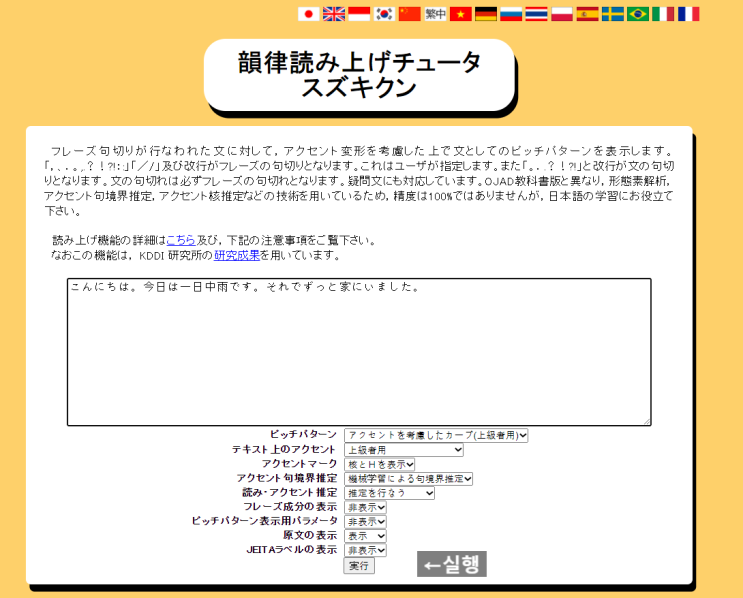Click the フレーズ成分の表示 label
The width and height of the screenshot is (743, 598).
[x=290, y=507]
